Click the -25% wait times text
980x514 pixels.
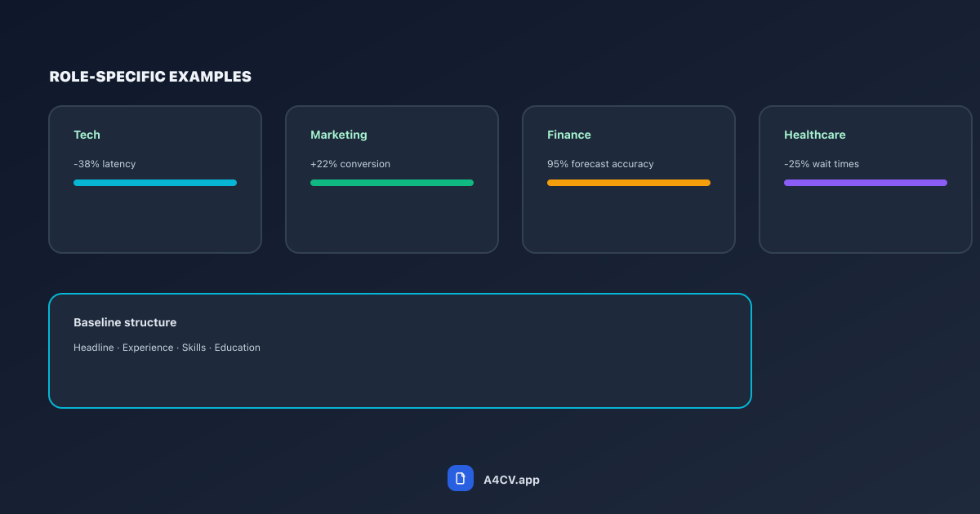point(822,164)
